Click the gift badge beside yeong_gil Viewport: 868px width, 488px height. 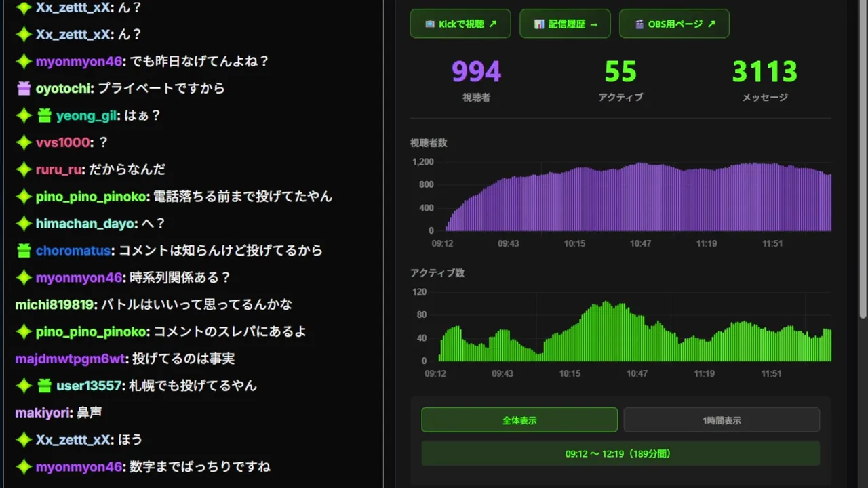(44, 116)
